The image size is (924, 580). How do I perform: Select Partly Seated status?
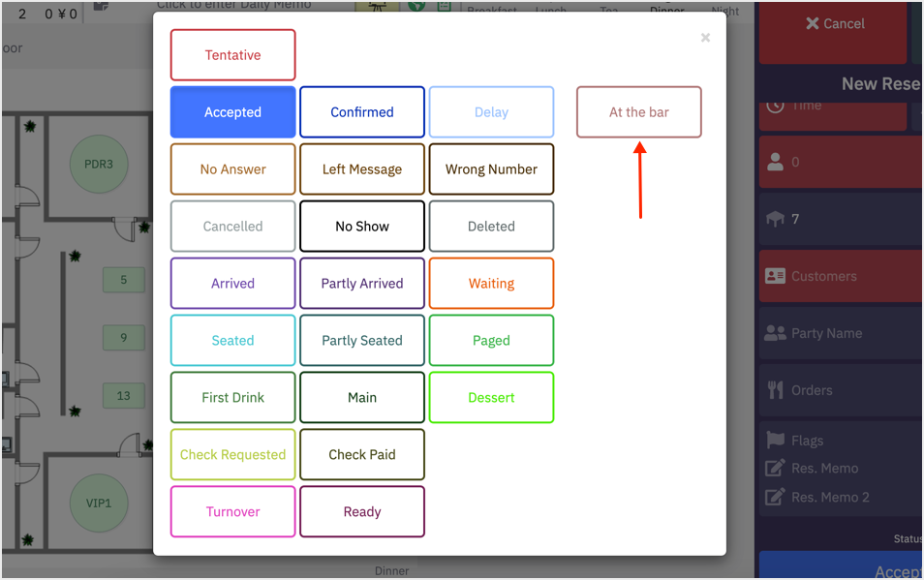click(x=362, y=340)
